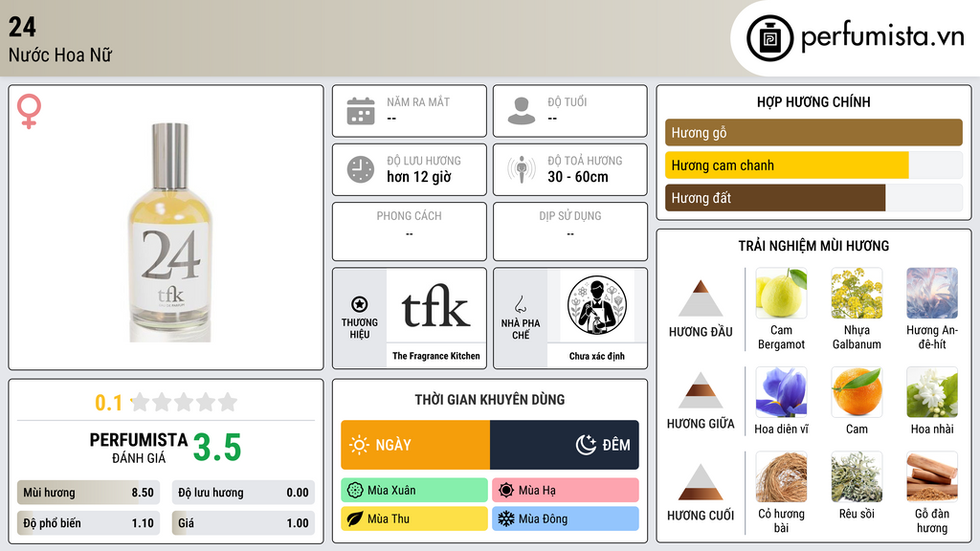Click the Cỏ hương bài vetiver image
980x551 pixels.
tap(781, 476)
